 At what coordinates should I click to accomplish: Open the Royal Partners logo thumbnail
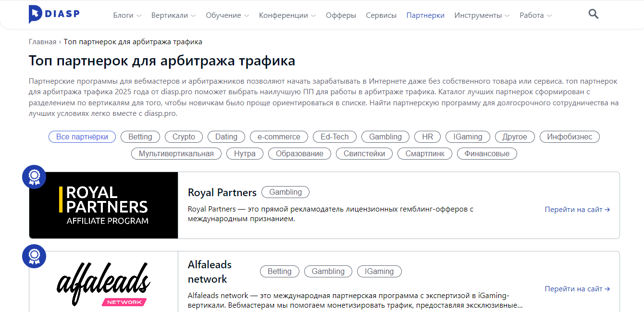pyautogui.click(x=104, y=205)
